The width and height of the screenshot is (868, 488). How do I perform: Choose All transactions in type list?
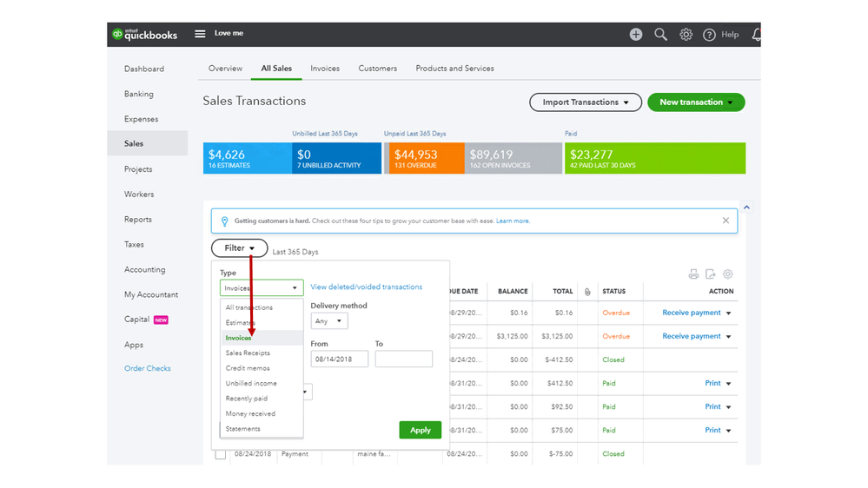[x=262, y=307]
